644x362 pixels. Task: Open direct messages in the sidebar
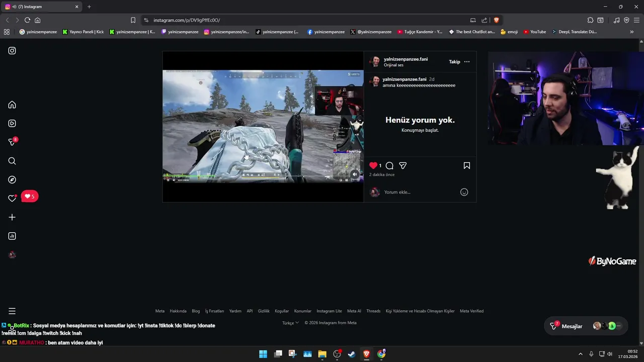coord(12,142)
